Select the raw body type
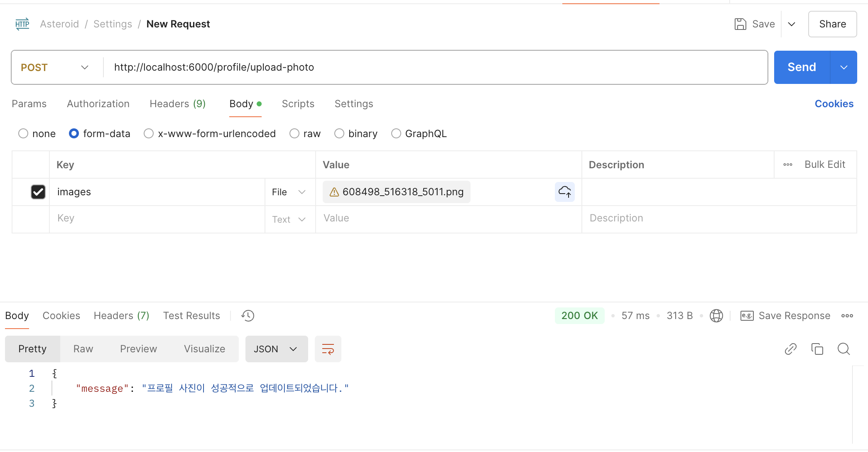The width and height of the screenshot is (868, 452). [294, 134]
